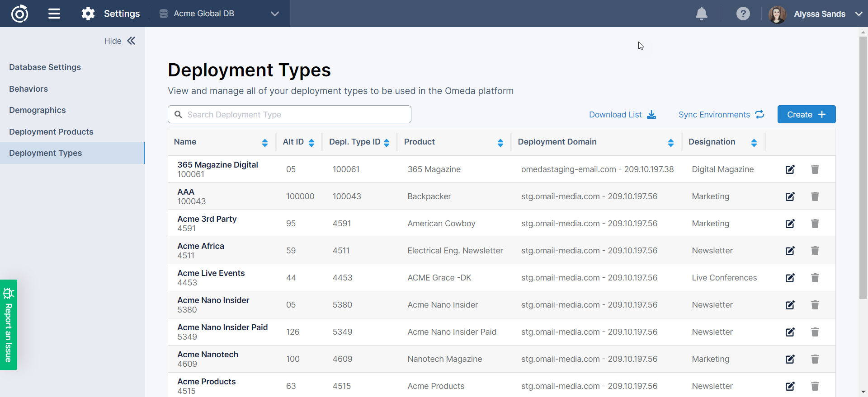Edit the Acme Africa deployment type

click(790, 251)
